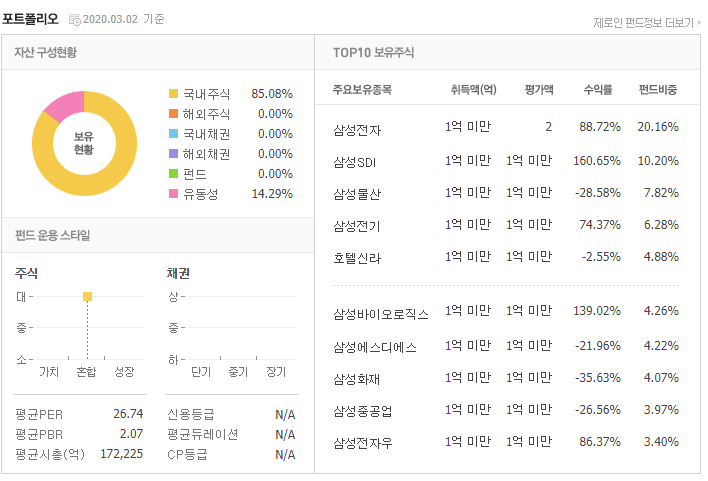
Task: Click the 국내채권 blue legend swatch
Action: 173,134
